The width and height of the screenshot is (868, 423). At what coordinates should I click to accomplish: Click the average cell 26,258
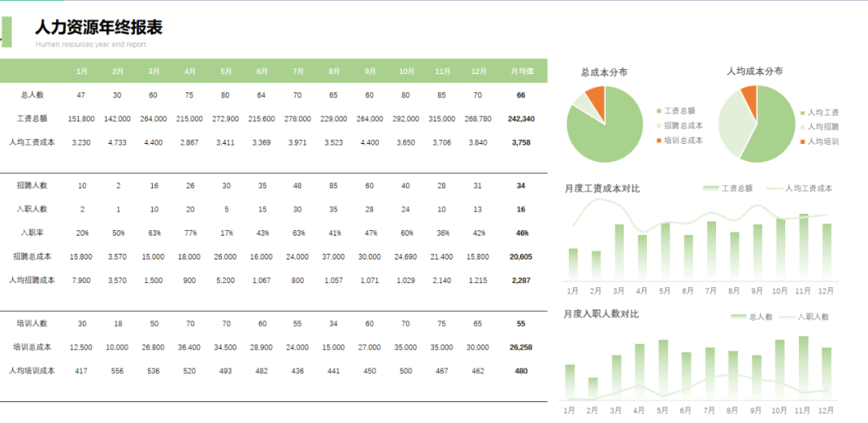click(521, 347)
